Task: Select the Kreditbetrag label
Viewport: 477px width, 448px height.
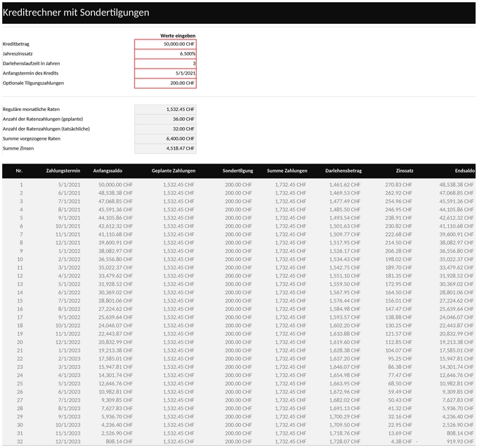Action: pyautogui.click(x=16, y=44)
